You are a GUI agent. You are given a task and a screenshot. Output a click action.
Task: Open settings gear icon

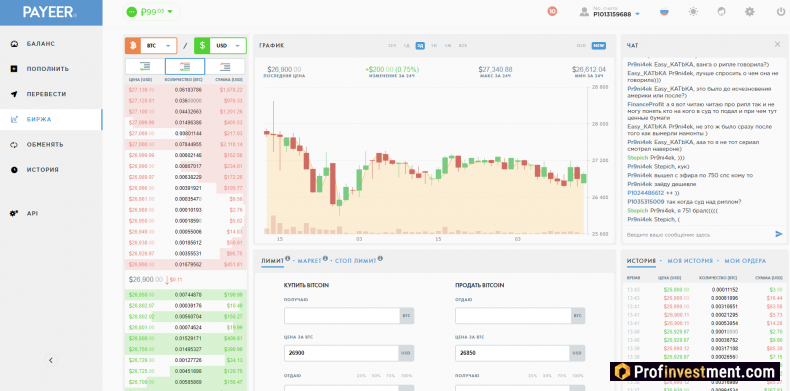coord(750,12)
